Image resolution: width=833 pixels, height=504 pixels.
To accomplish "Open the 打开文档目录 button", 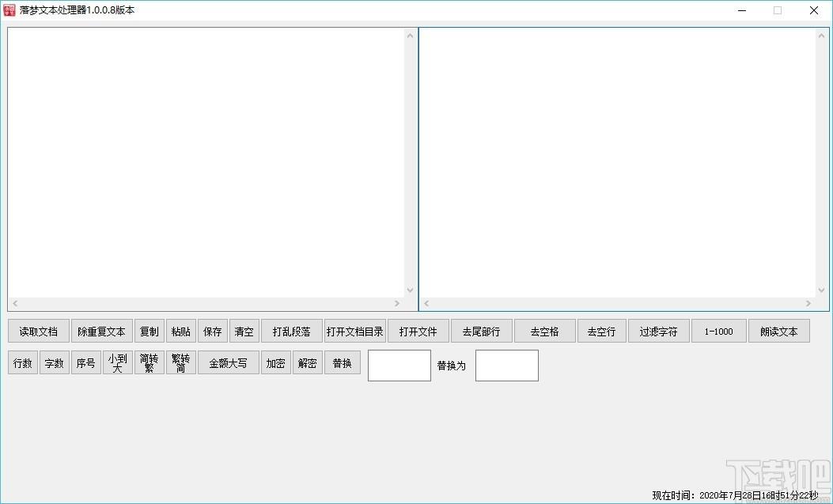I will pos(355,332).
